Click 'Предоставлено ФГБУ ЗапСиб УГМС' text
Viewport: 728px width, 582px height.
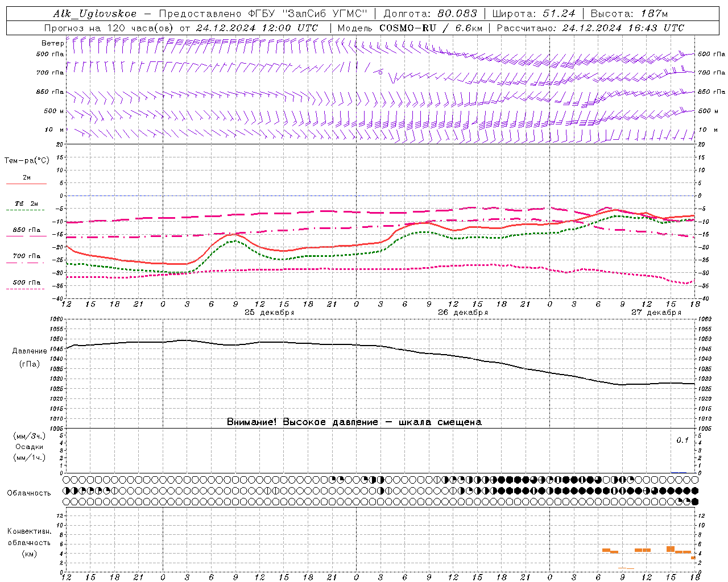click(x=263, y=14)
